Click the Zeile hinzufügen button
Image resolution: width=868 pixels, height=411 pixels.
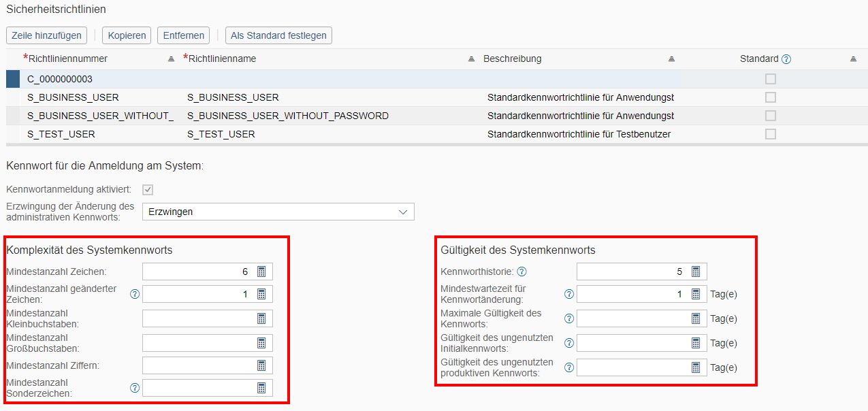[x=47, y=35]
